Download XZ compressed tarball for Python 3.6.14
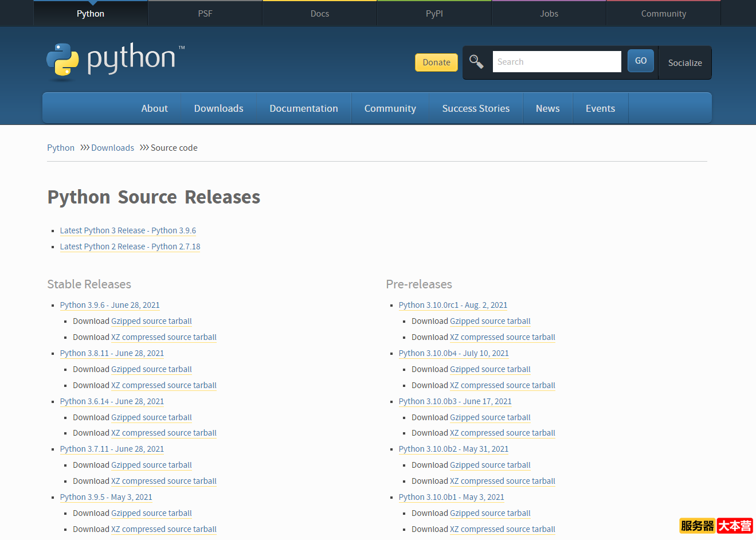Image resolution: width=756 pixels, height=540 pixels. (x=164, y=433)
